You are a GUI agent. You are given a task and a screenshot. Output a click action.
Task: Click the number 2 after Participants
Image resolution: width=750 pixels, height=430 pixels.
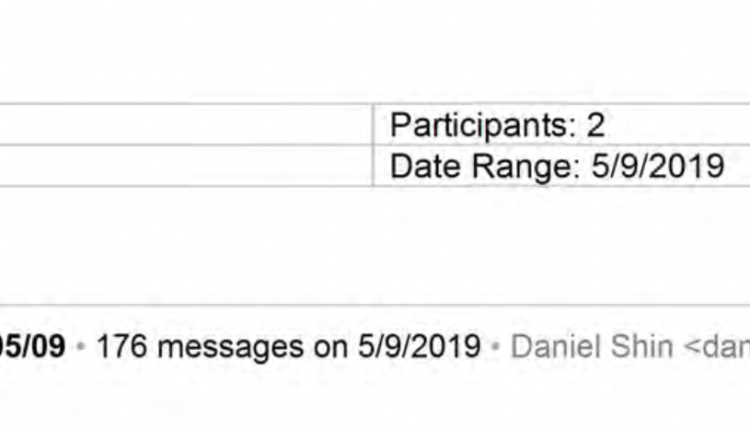(x=596, y=125)
